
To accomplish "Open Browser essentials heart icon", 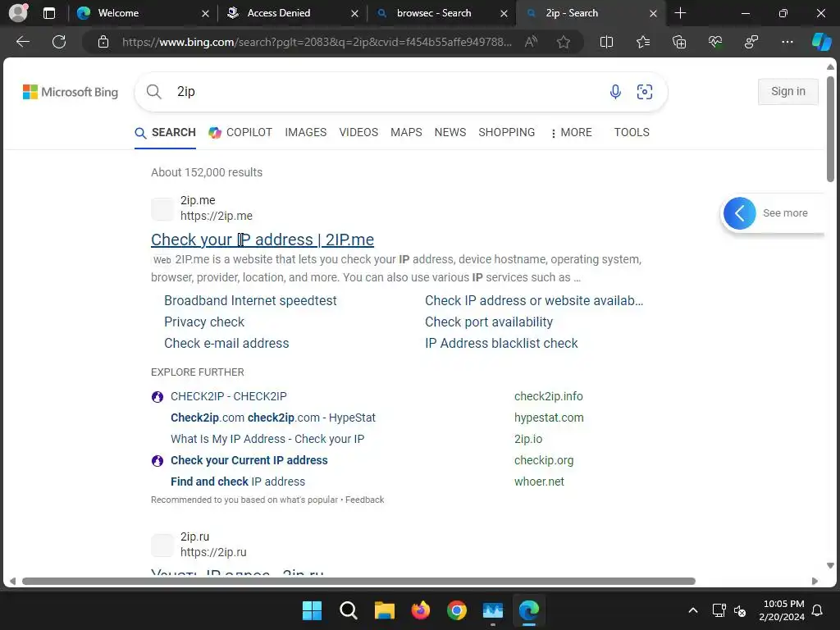I will coord(715,42).
